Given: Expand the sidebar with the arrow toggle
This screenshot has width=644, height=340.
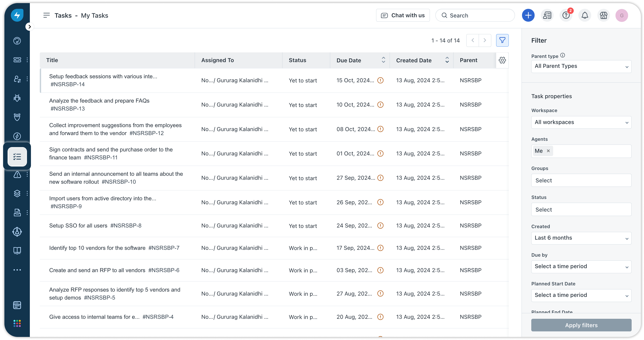Looking at the screenshot, I should 29,27.
